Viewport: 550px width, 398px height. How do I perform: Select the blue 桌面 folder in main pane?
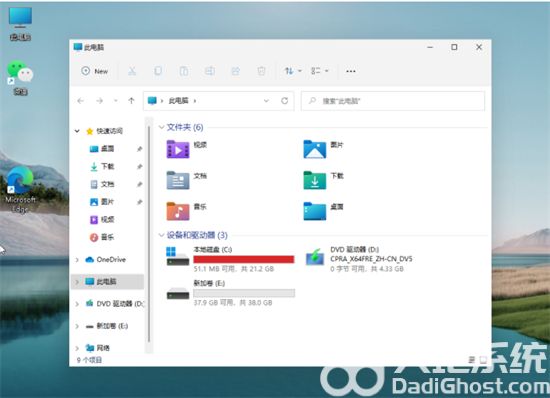315,211
